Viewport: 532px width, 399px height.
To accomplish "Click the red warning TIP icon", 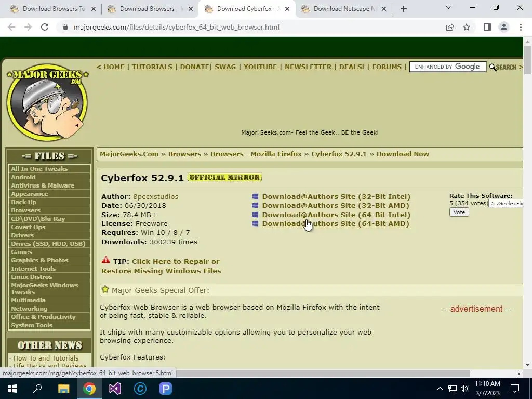I will tap(106, 260).
